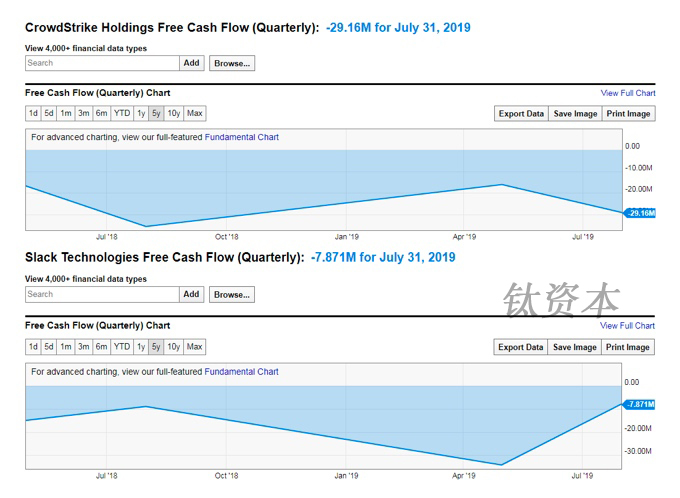Click Export Data for CrowdStrike chart

pyautogui.click(x=521, y=114)
